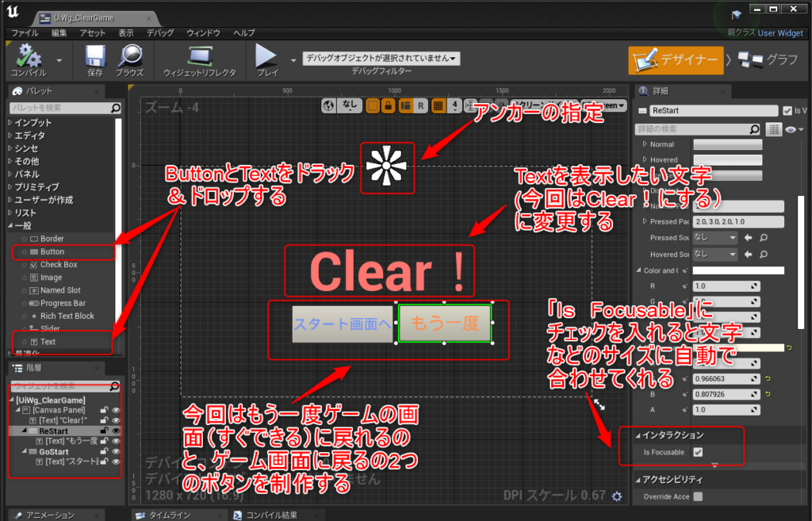The width and height of the screenshot is (812, 521).
Task: Click the Color and Opacity white swatch
Action: point(738,270)
